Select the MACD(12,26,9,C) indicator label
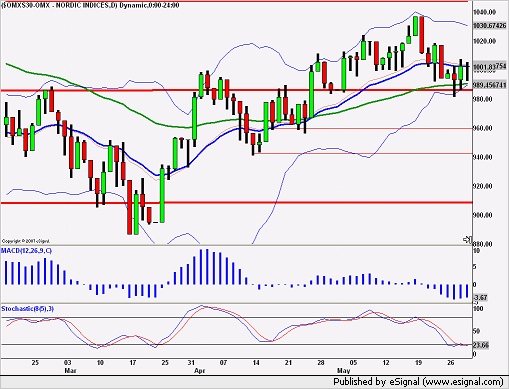This screenshot has width=509, height=389. [26, 251]
